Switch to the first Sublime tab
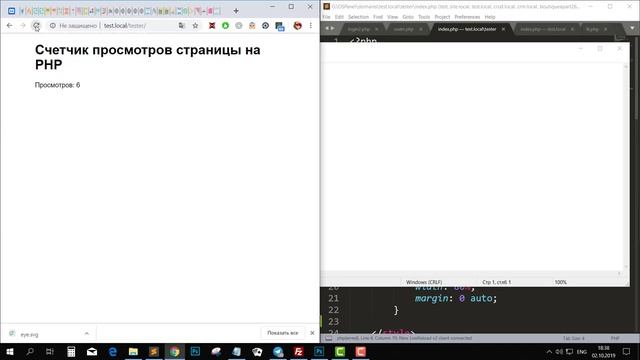The width and height of the screenshot is (640, 360). click(x=359, y=29)
